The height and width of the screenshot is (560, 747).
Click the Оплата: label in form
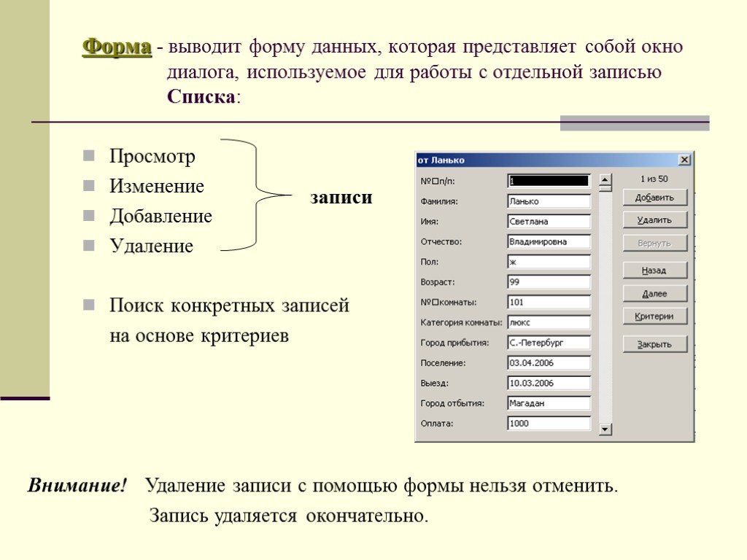436,424
